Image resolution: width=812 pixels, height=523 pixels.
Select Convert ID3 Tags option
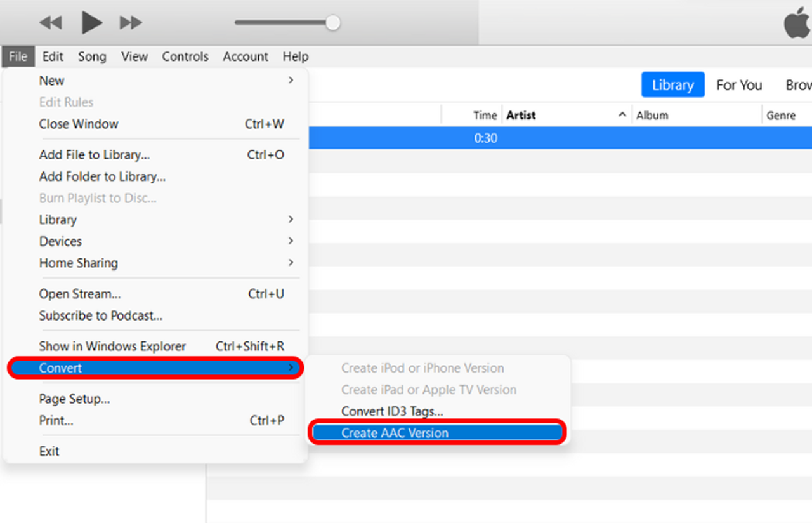pos(438,411)
